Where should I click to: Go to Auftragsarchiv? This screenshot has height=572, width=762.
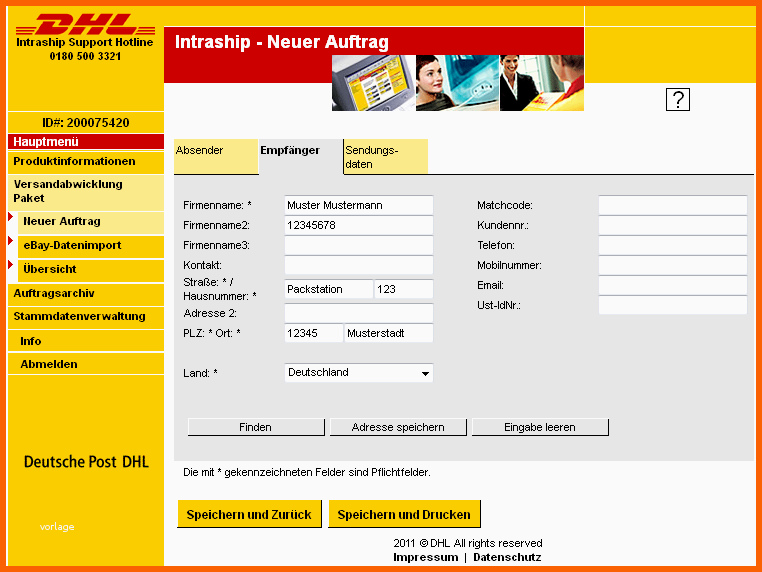pyautogui.click(x=86, y=294)
